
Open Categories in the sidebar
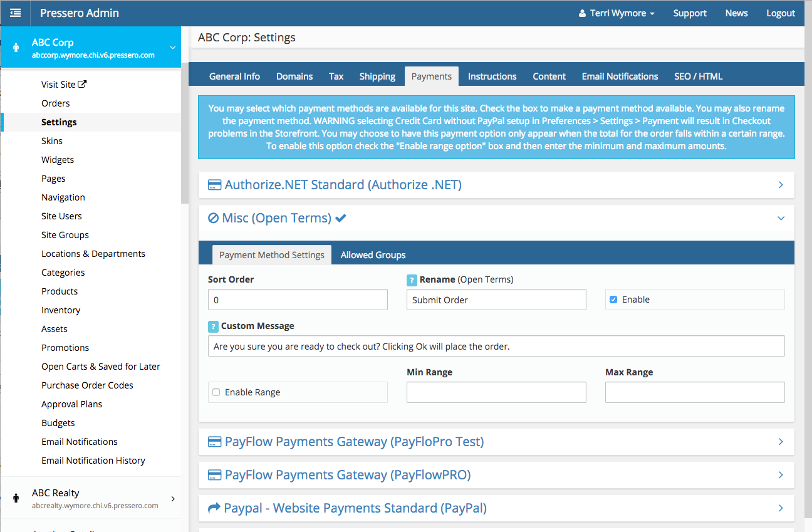pyautogui.click(x=63, y=273)
